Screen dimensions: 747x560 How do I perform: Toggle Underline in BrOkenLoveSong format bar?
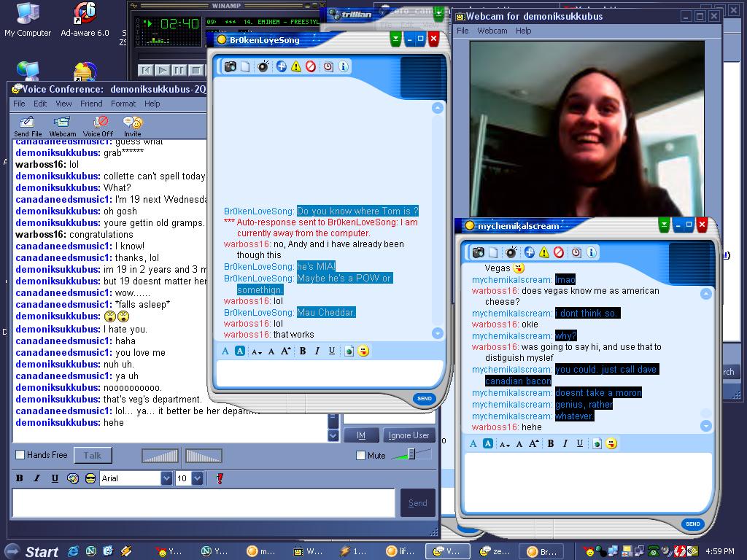click(x=332, y=351)
